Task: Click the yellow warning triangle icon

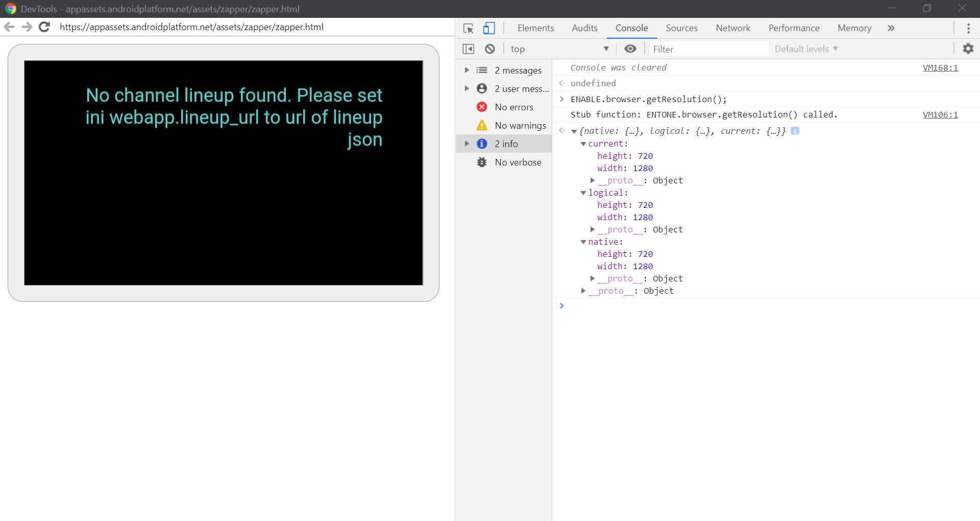Action: [482, 125]
